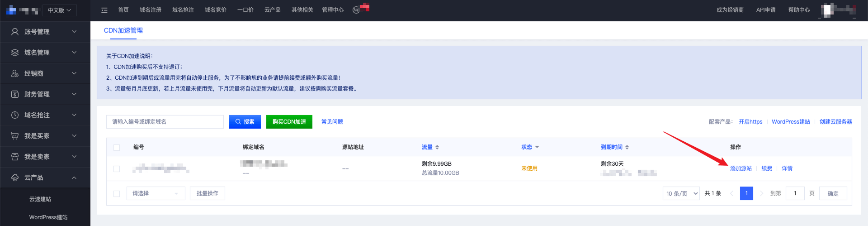868x226 pixels.
Task: Click the reseller icon in sidebar
Action: click(x=15, y=73)
